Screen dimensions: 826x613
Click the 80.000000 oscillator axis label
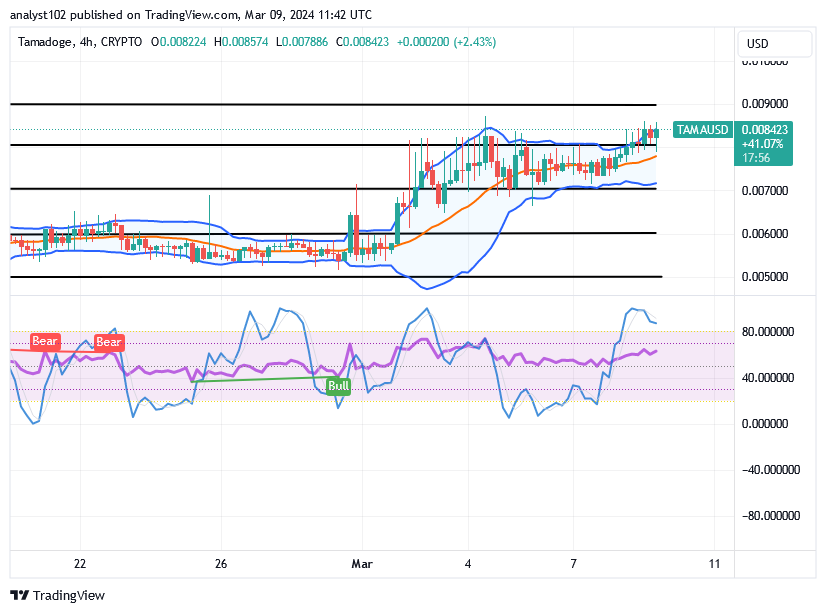[768, 332]
